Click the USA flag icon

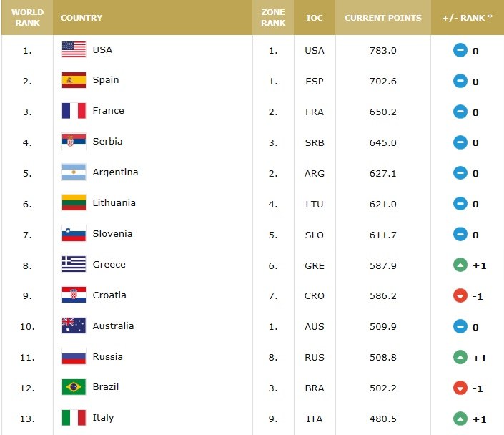click(x=74, y=49)
